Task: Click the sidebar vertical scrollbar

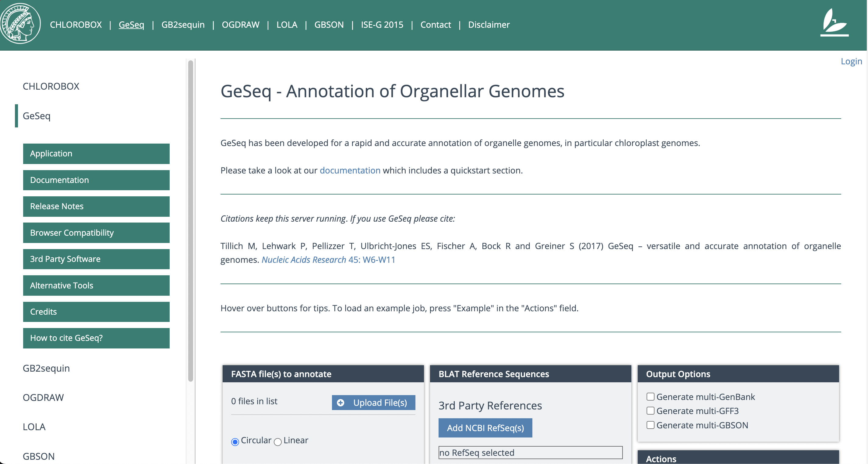Action: click(x=191, y=221)
